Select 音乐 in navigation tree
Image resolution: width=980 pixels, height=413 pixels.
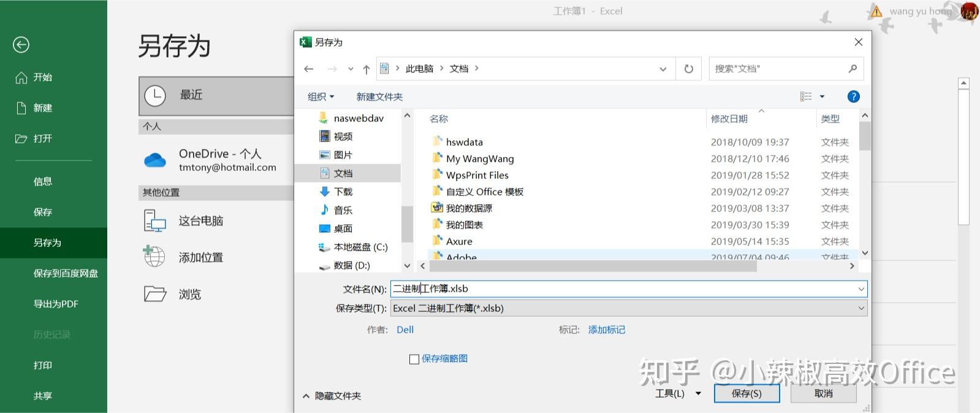[343, 210]
